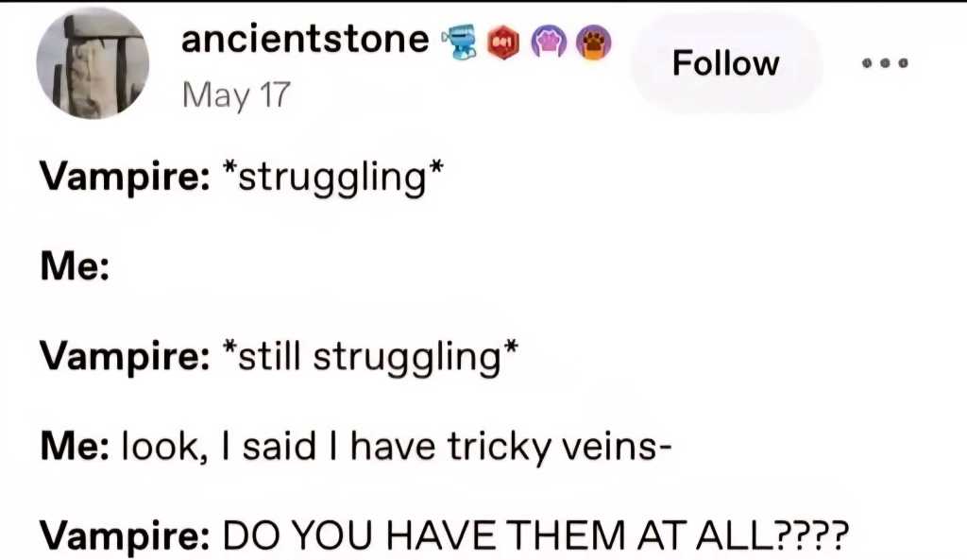Click the "*still struggling*" text
Viewport: 967px width, 560px height.
[369, 357]
